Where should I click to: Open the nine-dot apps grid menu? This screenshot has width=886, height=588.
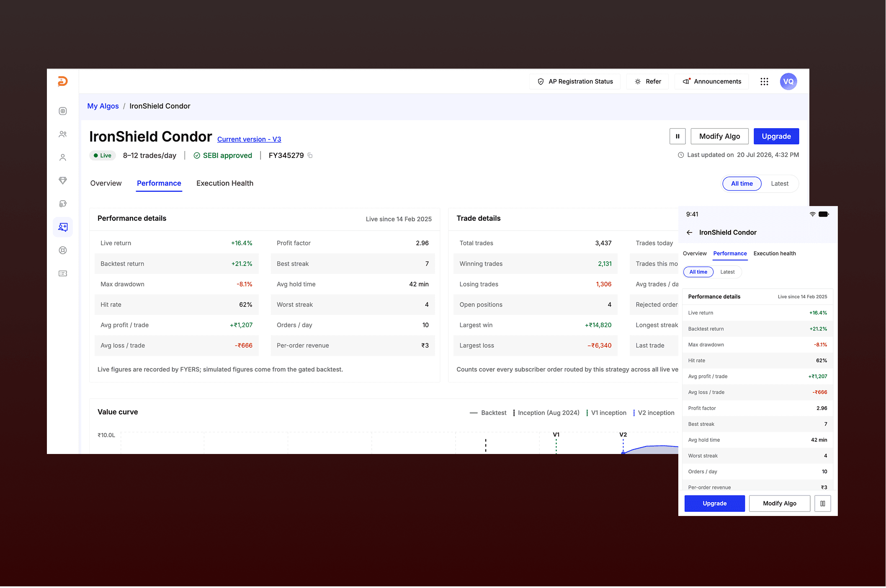pyautogui.click(x=764, y=82)
